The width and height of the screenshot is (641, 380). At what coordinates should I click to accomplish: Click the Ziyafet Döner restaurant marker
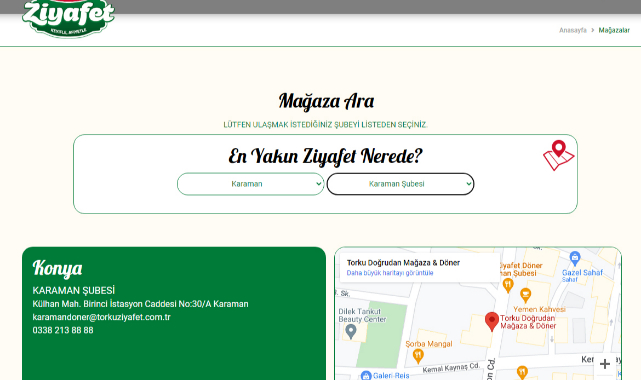tap(508, 285)
